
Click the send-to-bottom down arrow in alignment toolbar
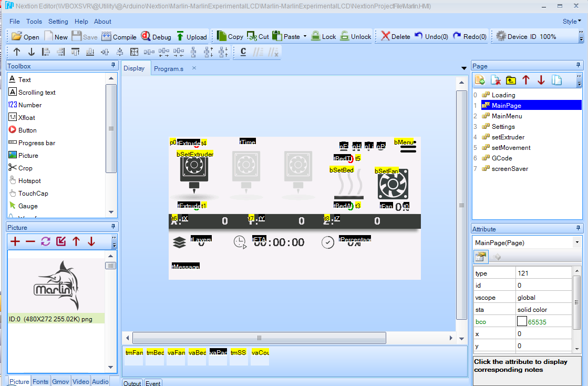[x=31, y=52]
